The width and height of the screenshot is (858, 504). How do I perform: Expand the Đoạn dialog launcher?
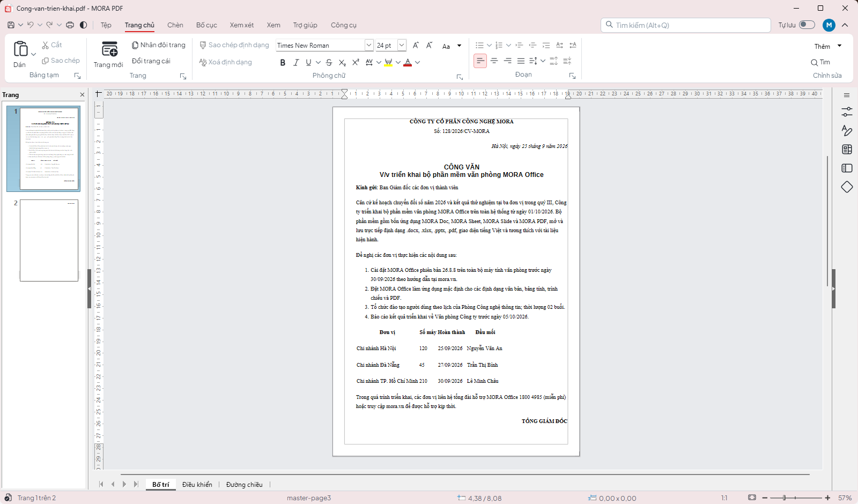(x=572, y=76)
